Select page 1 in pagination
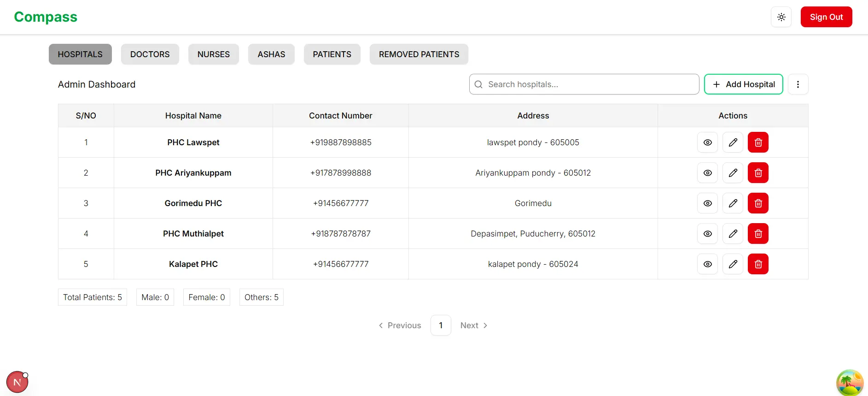This screenshot has width=868, height=396. click(x=441, y=325)
